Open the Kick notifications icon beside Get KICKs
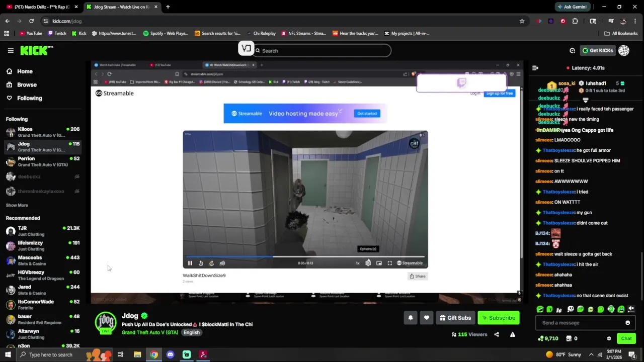Viewport: 644px width, 362px height. 572,51
